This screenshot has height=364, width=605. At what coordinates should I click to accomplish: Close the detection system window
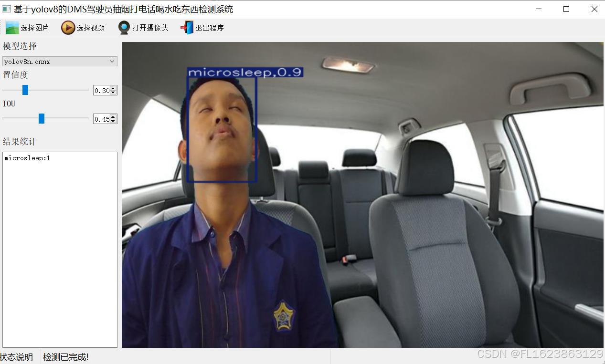coord(594,9)
